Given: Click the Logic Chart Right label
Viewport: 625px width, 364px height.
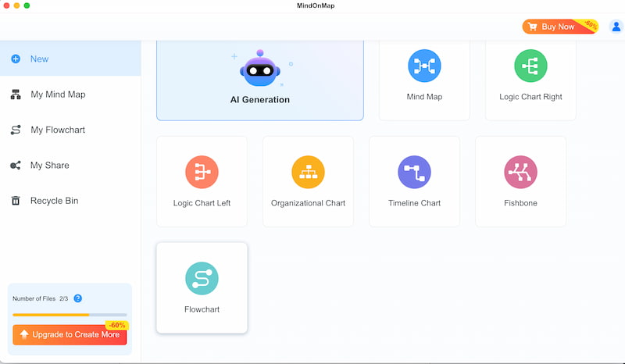Looking at the screenshot, I should pos(530,97).
